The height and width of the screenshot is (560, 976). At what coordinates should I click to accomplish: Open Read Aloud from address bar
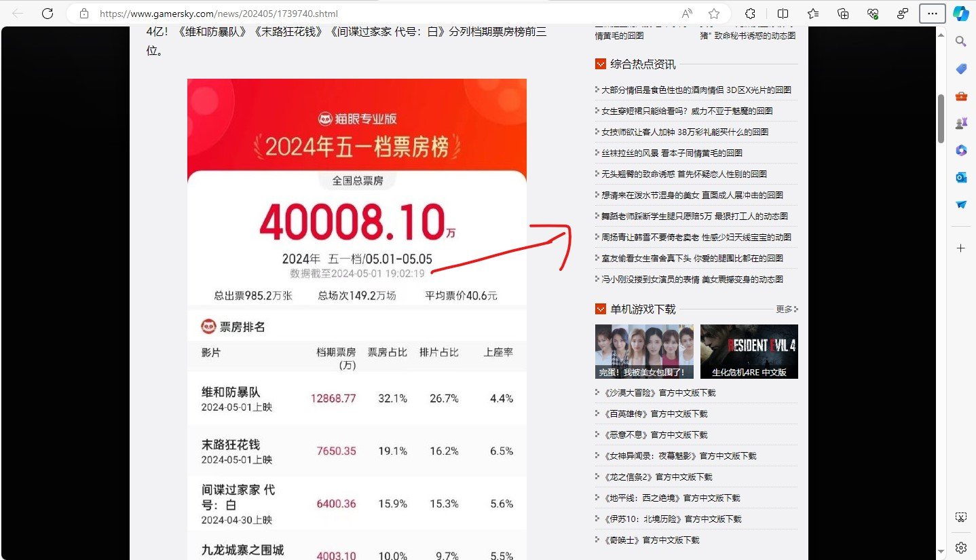click(687, 14)
